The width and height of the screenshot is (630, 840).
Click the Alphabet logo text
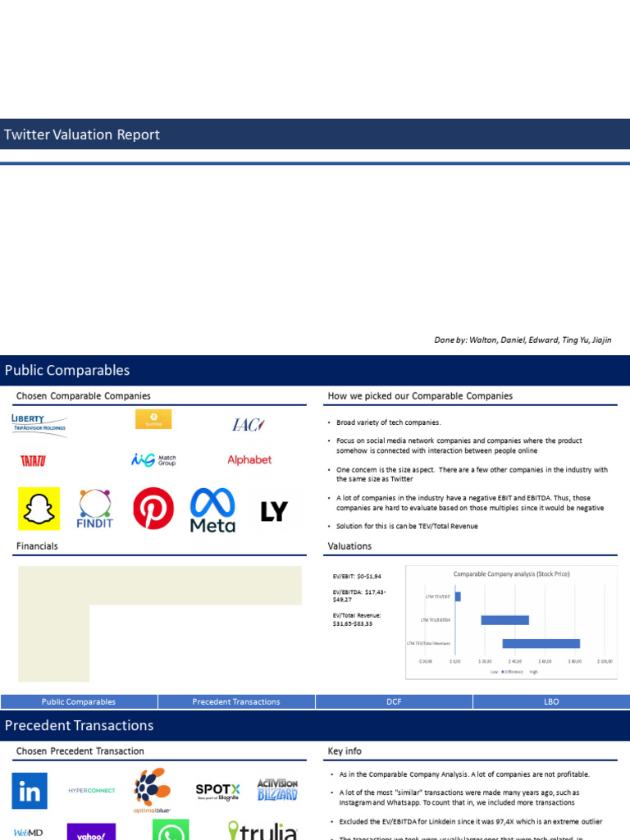coord(249,460)
